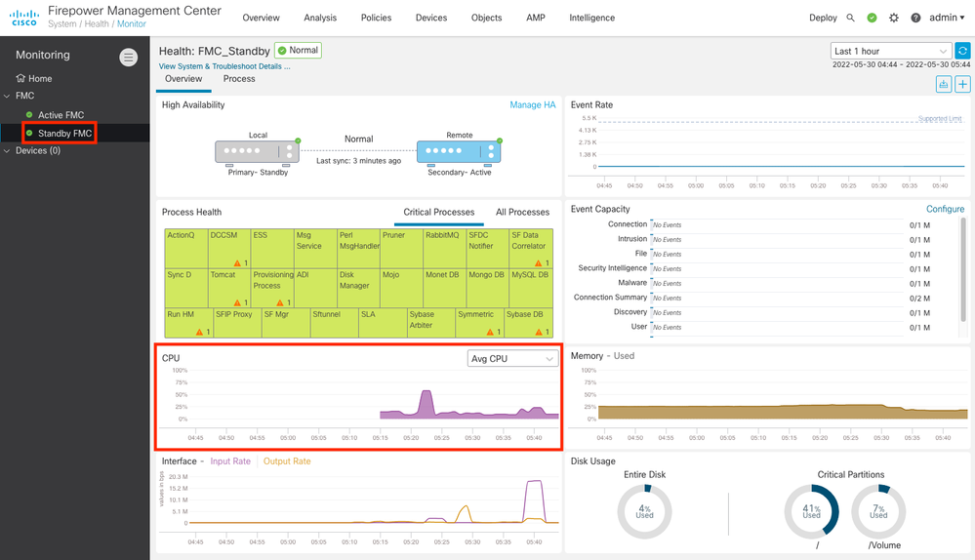Select the Overview health tab
The width and height of the screenshot is (975, 560).
coord(183,79)
